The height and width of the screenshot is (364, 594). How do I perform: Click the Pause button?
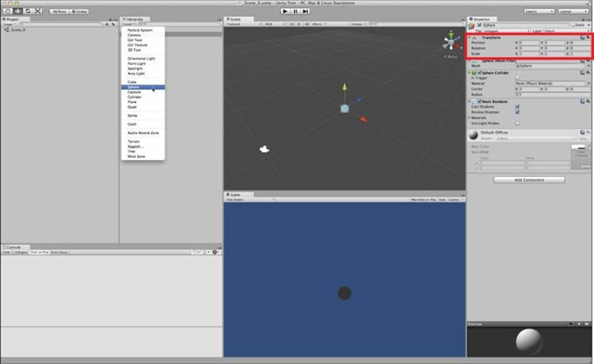click(x=296, y=11)
